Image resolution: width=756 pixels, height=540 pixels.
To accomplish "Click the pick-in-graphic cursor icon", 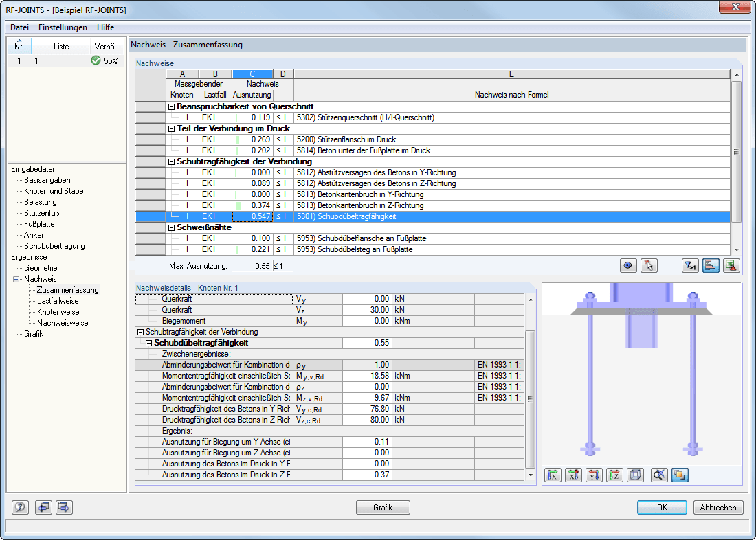I will coord(649,266).
